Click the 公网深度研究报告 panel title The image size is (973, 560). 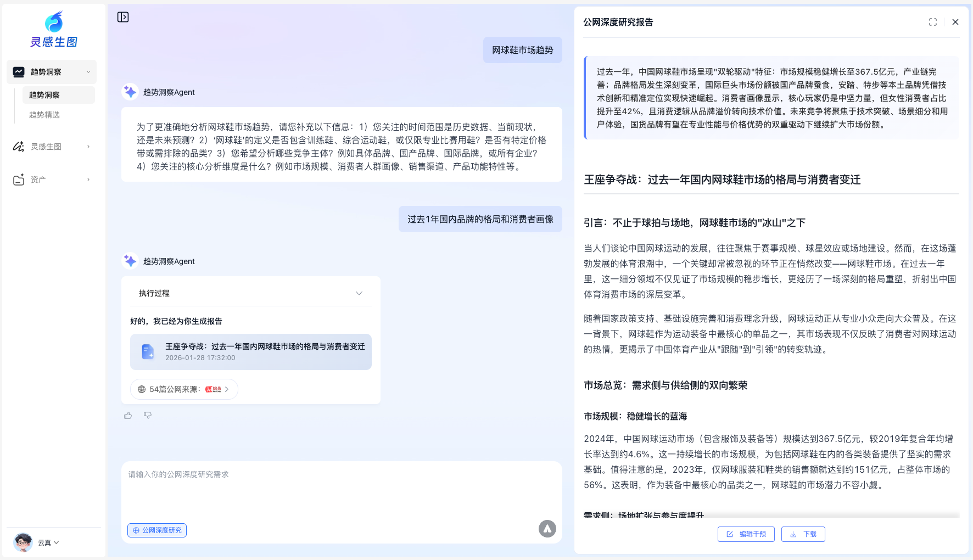pos(618,22)
